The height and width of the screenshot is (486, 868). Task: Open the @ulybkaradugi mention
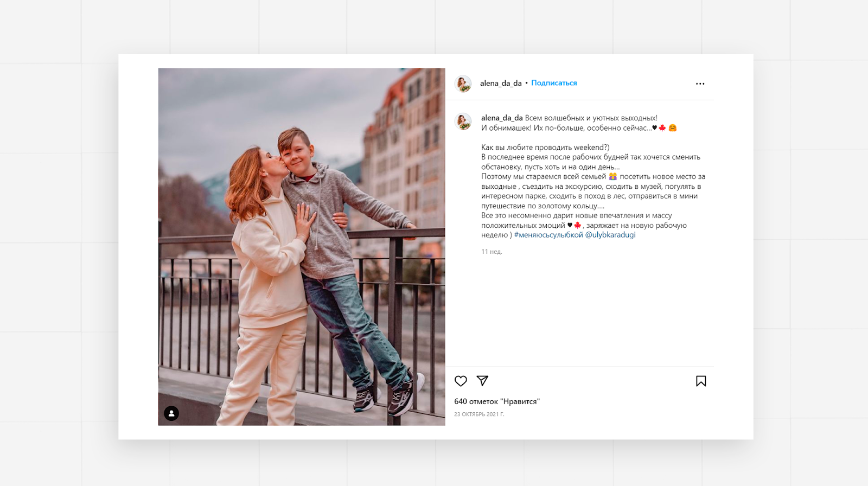pos(610,235)
